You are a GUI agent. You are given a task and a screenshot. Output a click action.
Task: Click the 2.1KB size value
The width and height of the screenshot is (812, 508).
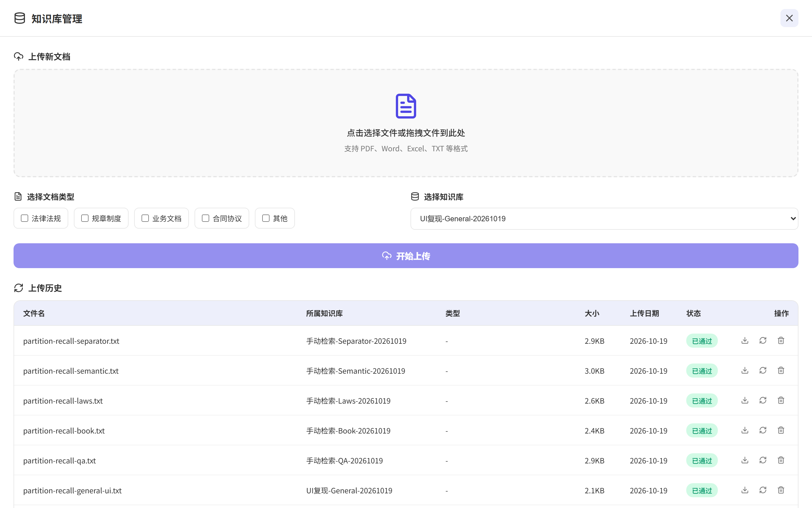(x=594, y=491)
